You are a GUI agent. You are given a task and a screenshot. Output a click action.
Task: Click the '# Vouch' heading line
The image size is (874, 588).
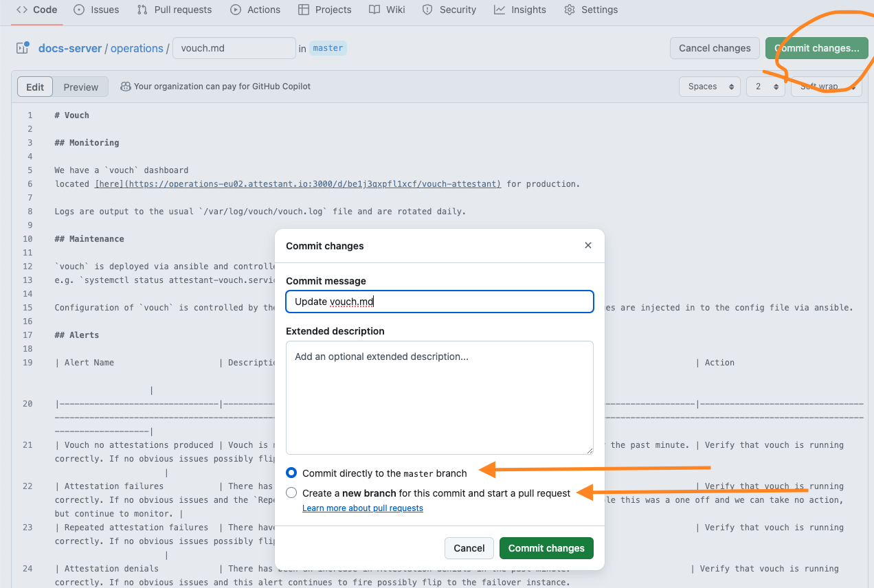pyautogui.click(x=72, y=115)
